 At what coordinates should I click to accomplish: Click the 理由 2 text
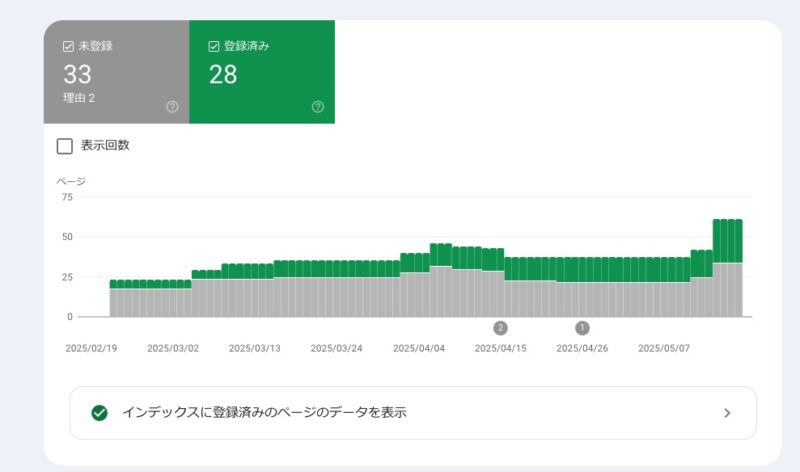(79, 98)
